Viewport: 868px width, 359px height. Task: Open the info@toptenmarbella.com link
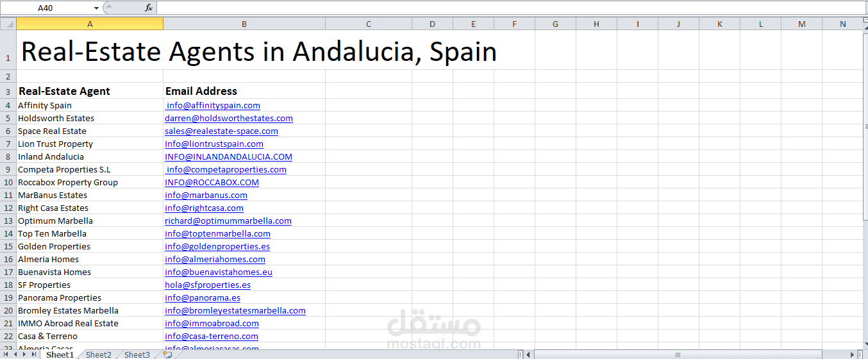coord(217,233)
